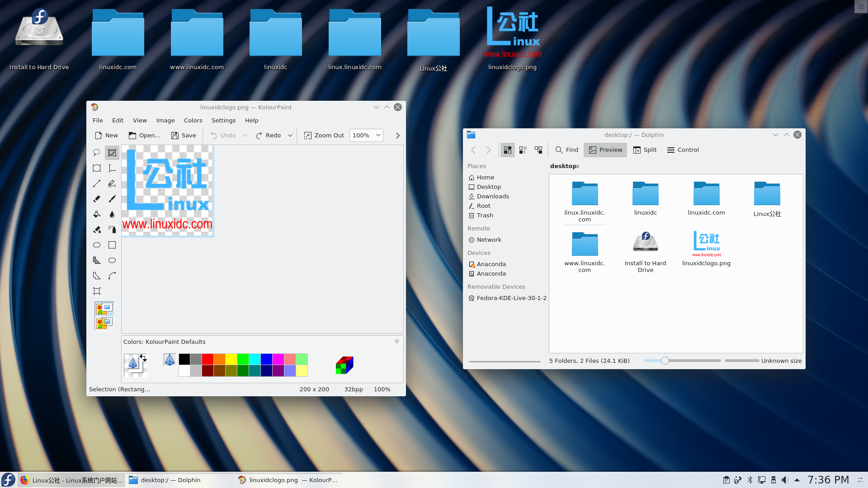Open the Image menu in KolourPaint
Viewport: 868px width, 488px height.
(165, 120)
